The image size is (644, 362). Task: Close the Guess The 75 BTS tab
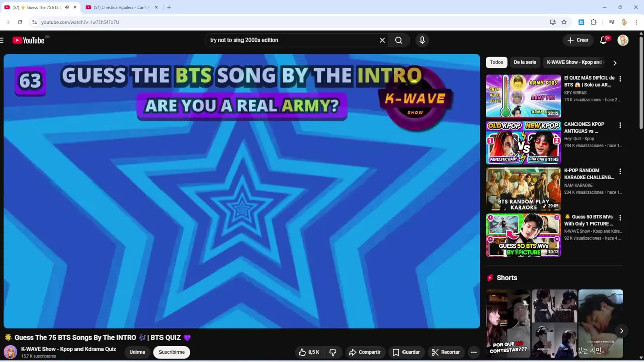[75, 7]
